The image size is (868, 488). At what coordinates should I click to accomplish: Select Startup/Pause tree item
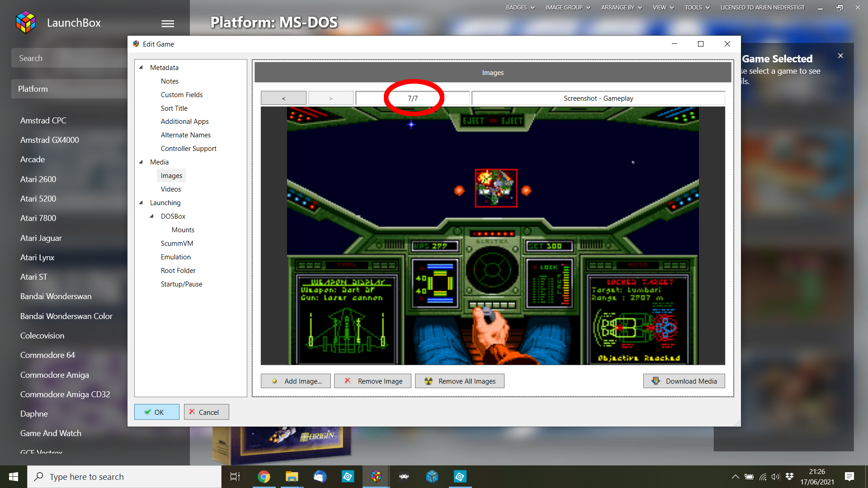(181, 284)
